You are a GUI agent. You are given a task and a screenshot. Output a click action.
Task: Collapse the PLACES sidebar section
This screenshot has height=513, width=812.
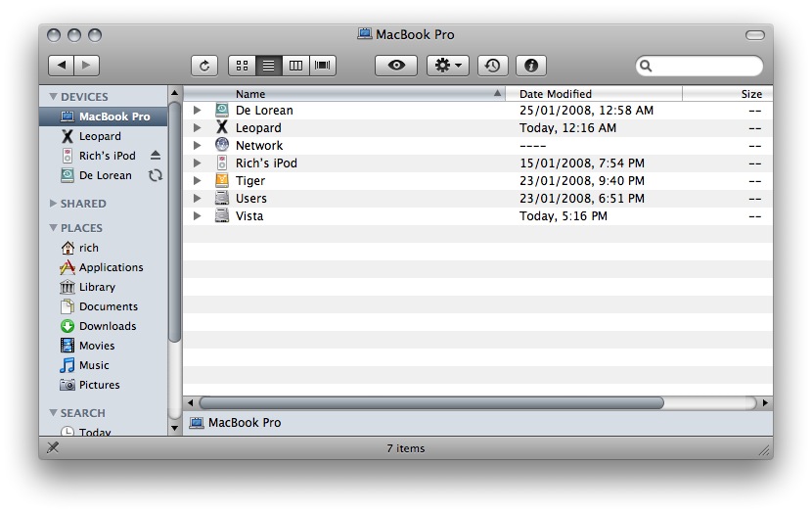(x=53, y=227)
